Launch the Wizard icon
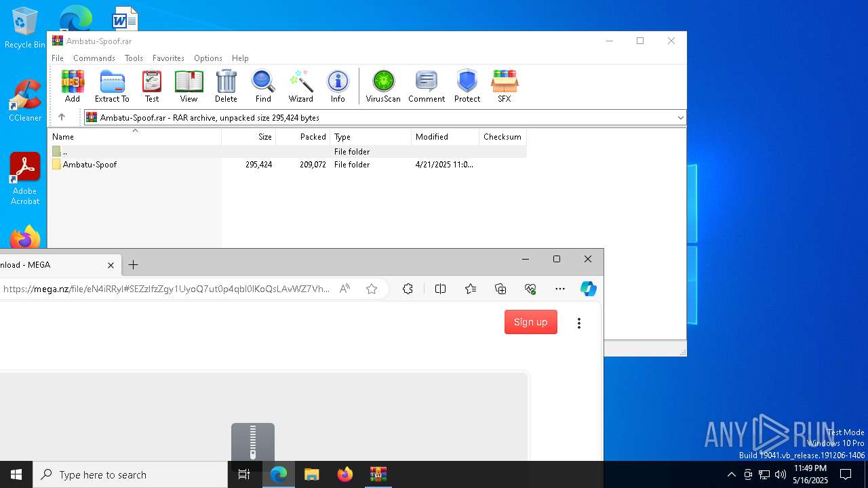Screen dimensions: 868x488 [300, 86]
